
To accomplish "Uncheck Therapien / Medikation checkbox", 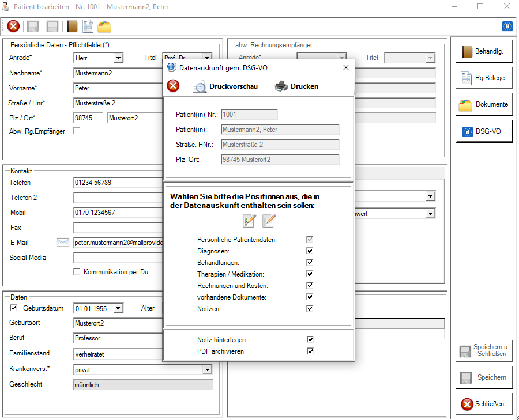I will point(310,274).
